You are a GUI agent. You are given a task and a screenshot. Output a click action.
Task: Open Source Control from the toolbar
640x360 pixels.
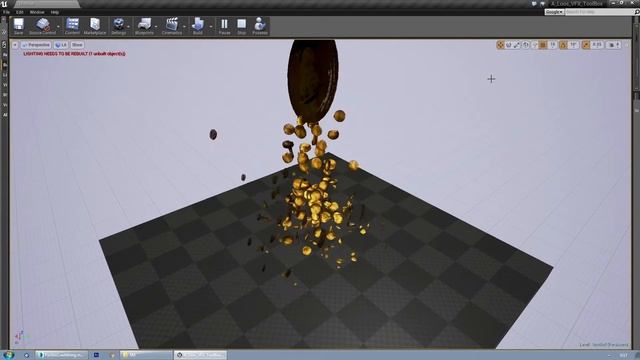tap(42, 26)
